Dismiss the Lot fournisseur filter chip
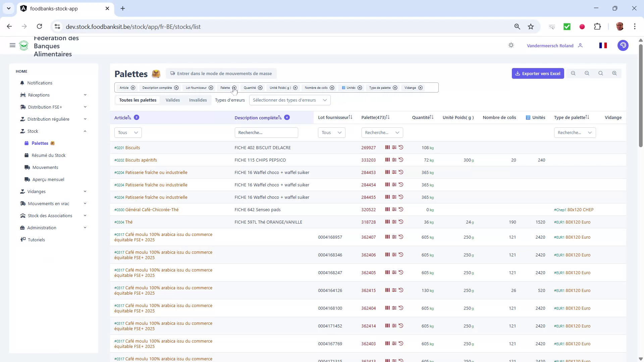The width and height of the screenshot is (644, 362). pos(211,87)
